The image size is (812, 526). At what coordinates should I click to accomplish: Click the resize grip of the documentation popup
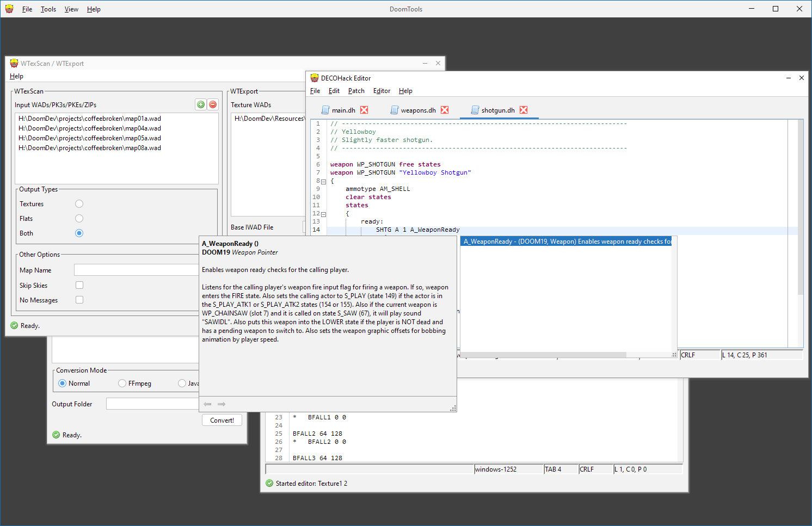(x=453, y=409)
